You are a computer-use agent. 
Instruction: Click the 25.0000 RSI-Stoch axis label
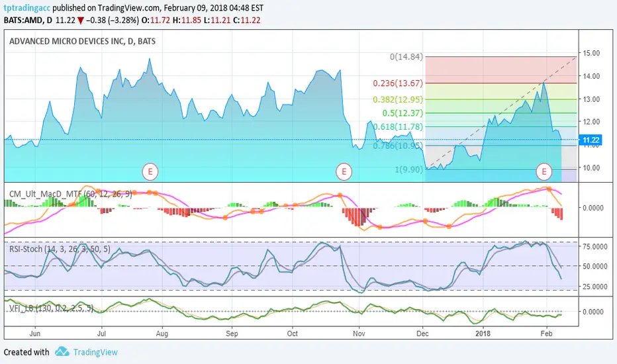click(x=595, y=287)
